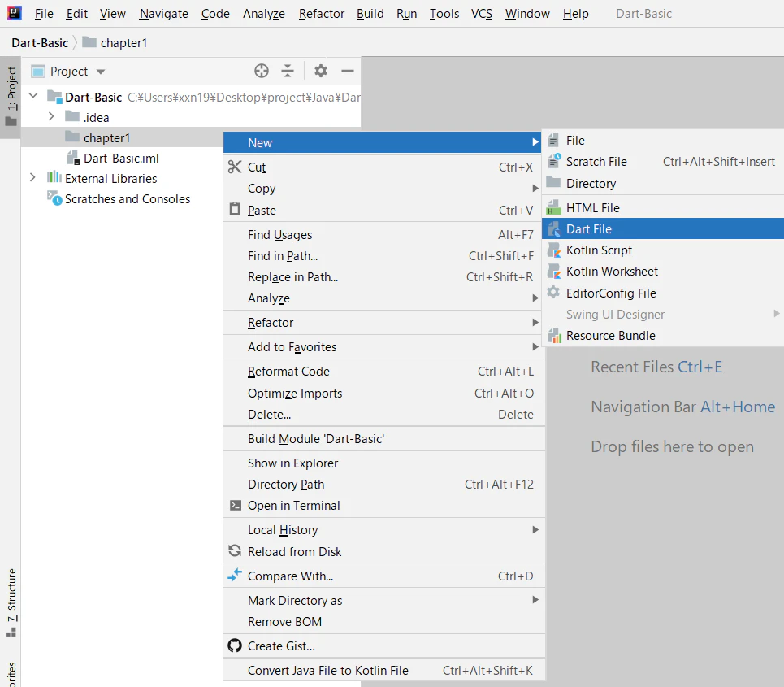784x687 pixels.
Task: Select Dart File in New submenu
Action: (663, 228)
